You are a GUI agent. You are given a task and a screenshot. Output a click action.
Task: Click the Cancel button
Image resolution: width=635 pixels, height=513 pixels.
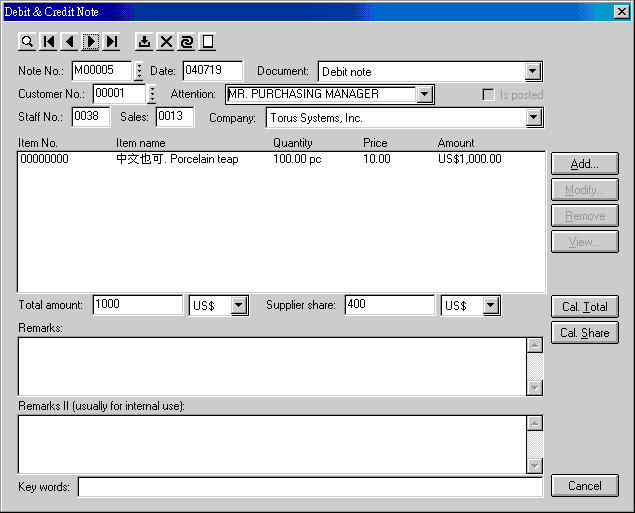[x=584, y=485]
